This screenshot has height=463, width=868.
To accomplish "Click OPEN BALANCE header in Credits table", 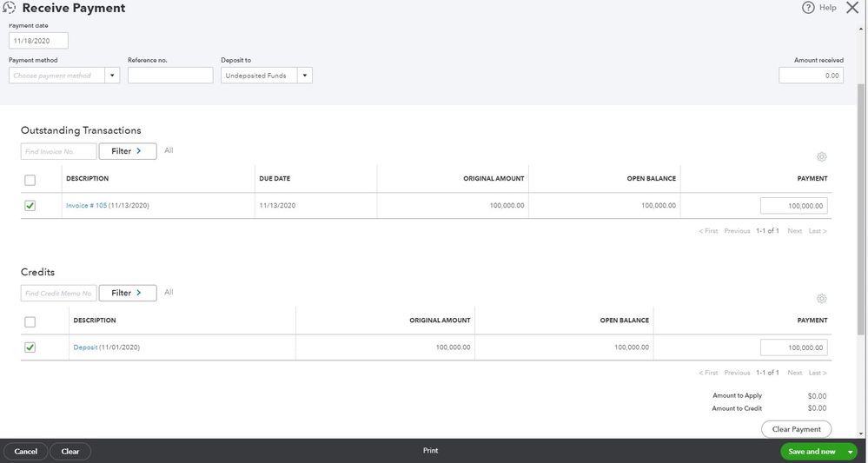I will tap(625, 321).
